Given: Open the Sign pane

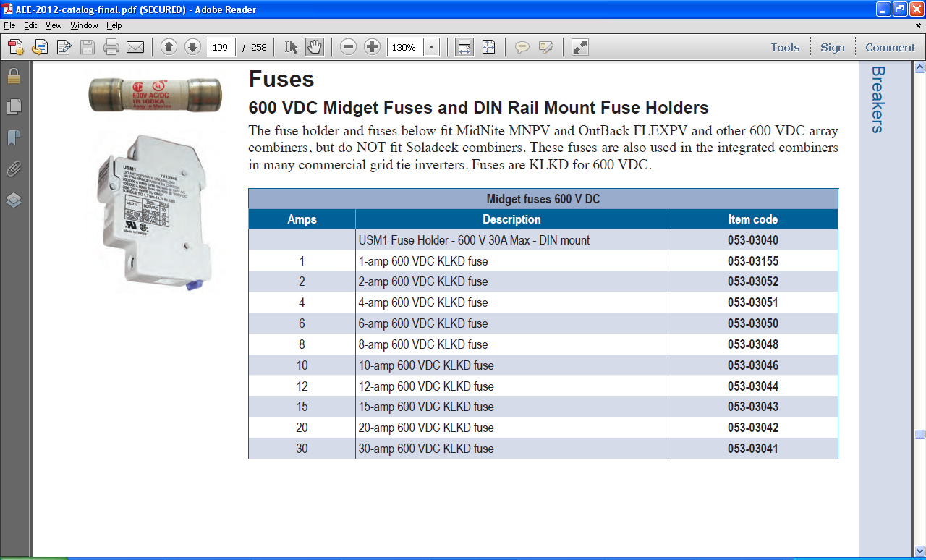Looking at the screenshot, I should [832, 47].
